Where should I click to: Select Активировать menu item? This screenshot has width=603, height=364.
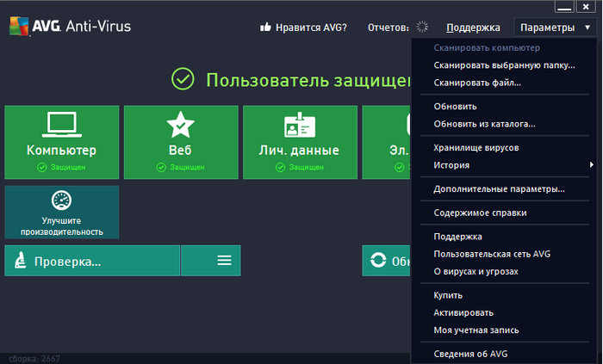[463, 312]
